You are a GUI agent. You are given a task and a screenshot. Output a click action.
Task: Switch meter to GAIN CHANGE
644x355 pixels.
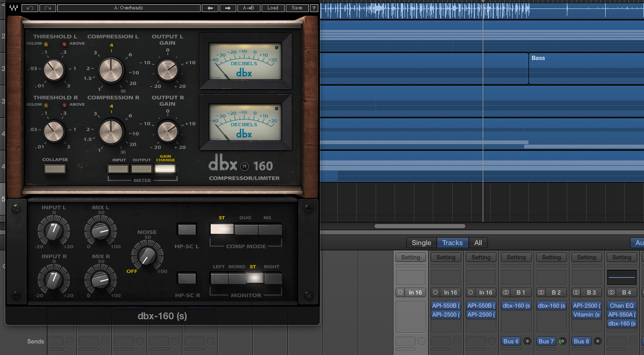tap(165, 169)
